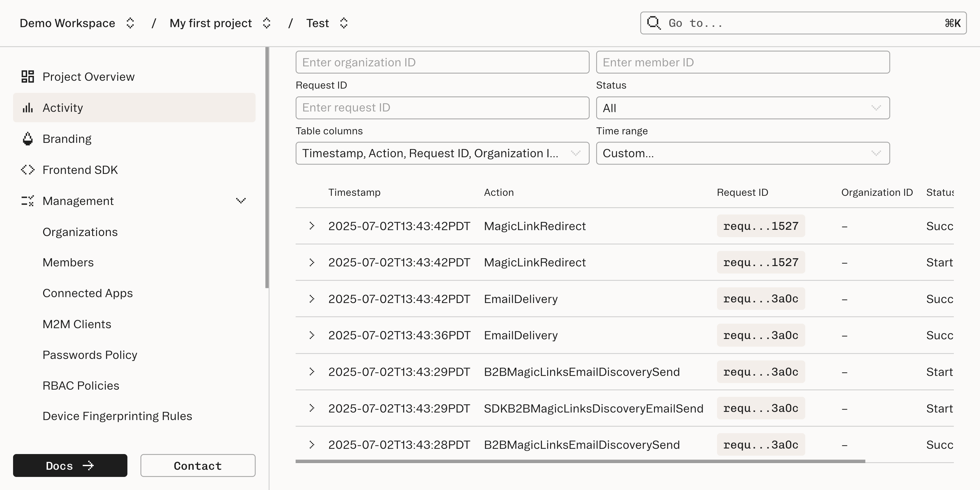Select the Activity bar-chart icon
The width and height of the screenshot is (980, 490).
[27, 108]
